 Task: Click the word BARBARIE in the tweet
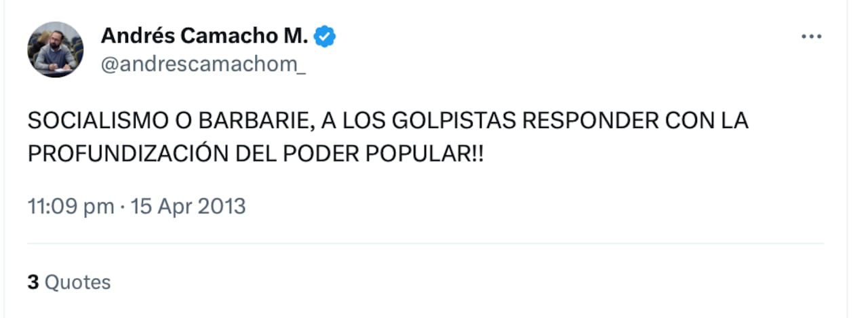pos(255,121)
